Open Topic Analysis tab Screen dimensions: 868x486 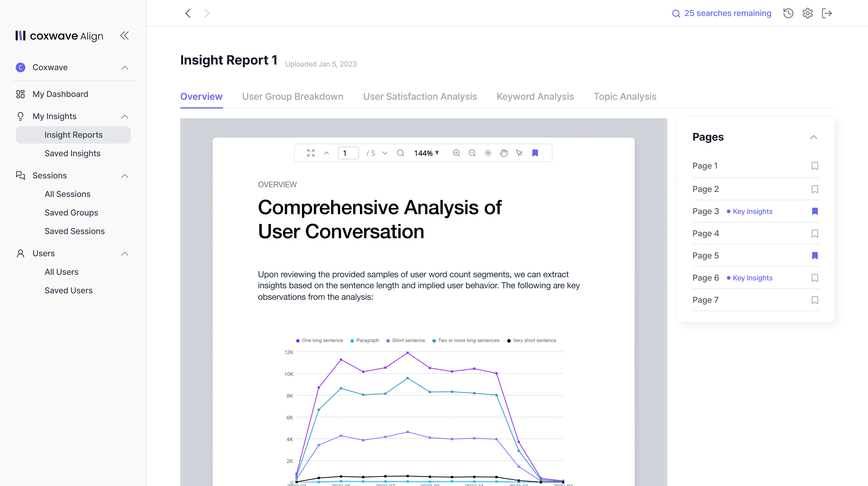click(x=625, y=96)
